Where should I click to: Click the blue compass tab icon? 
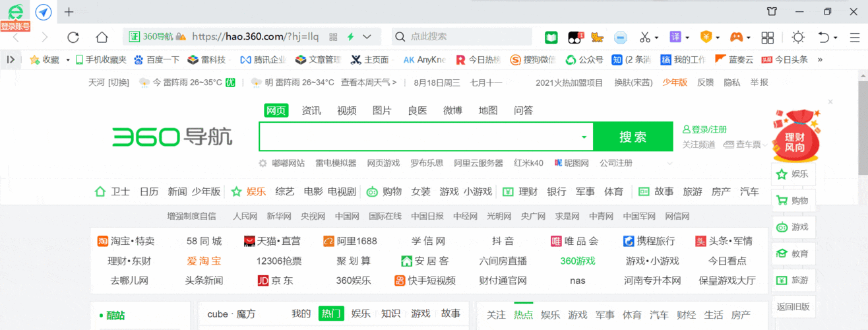coord(44,12)
